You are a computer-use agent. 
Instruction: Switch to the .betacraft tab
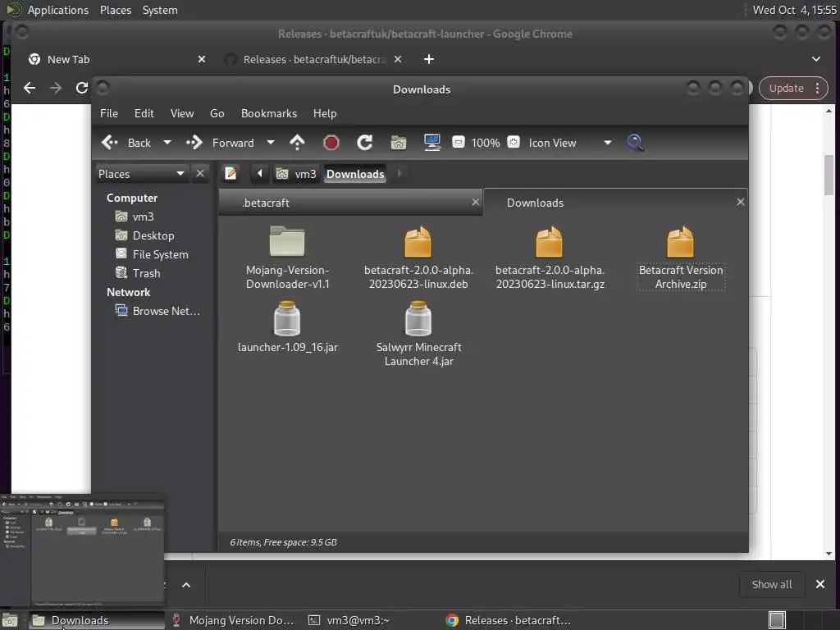click(350, 203)
